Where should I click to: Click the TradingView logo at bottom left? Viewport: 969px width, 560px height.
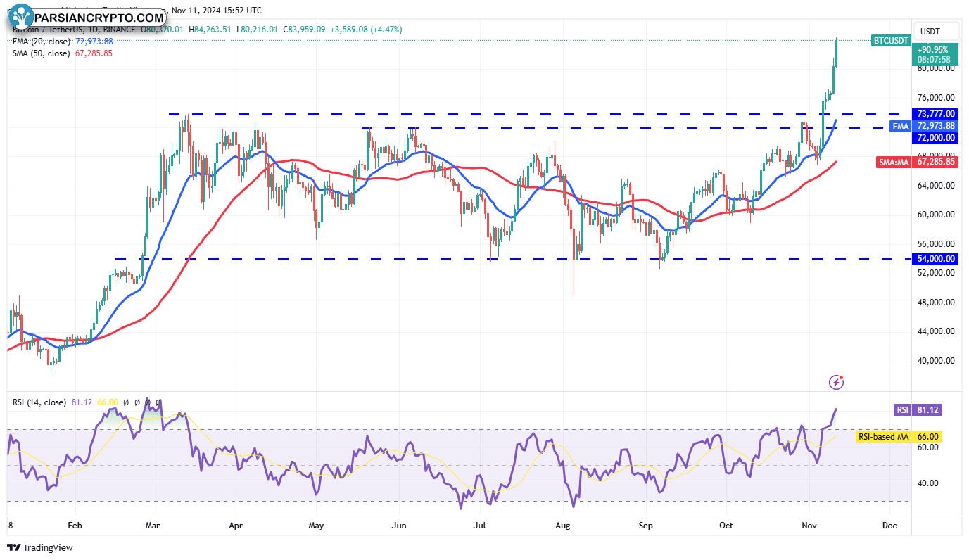pyautogui.click(x=41, y=547)
